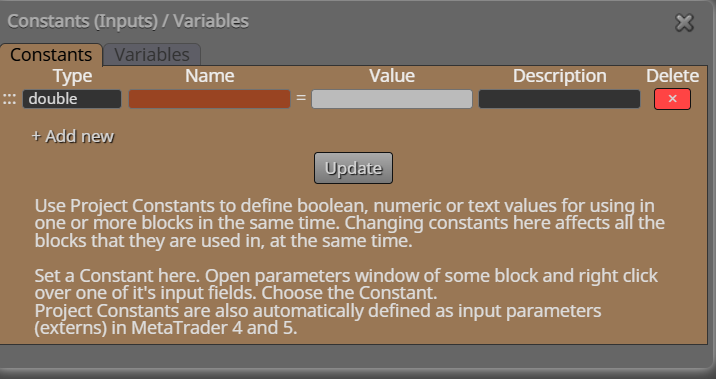The width and height of the screenshot is (716, 379).
Task: Click the 'Use Project Constants' help paragraph
Action: [x=349, y=223]
